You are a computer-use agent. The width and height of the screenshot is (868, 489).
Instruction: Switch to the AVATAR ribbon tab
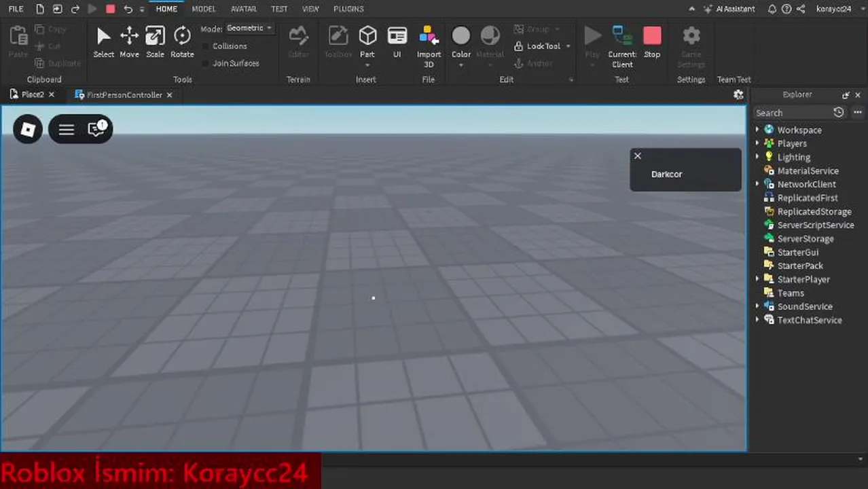click(243, 9)
